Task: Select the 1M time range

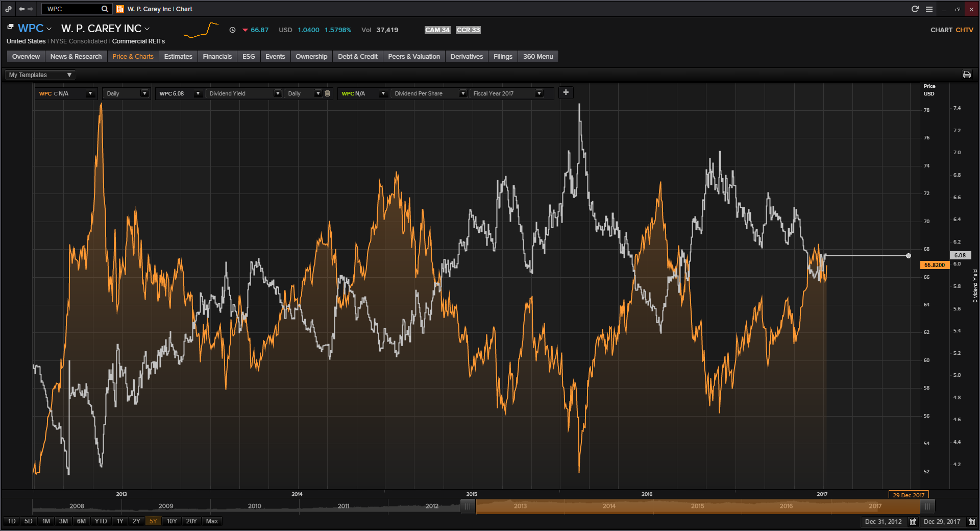Action: click(46, 521)
